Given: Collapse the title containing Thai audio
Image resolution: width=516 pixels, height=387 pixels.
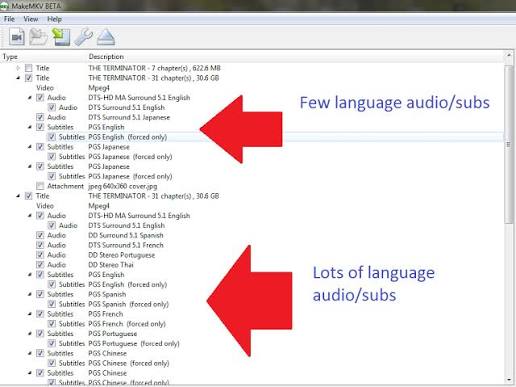Looking at the screenshot, I should pyautogui.click(x=18, y=196).
